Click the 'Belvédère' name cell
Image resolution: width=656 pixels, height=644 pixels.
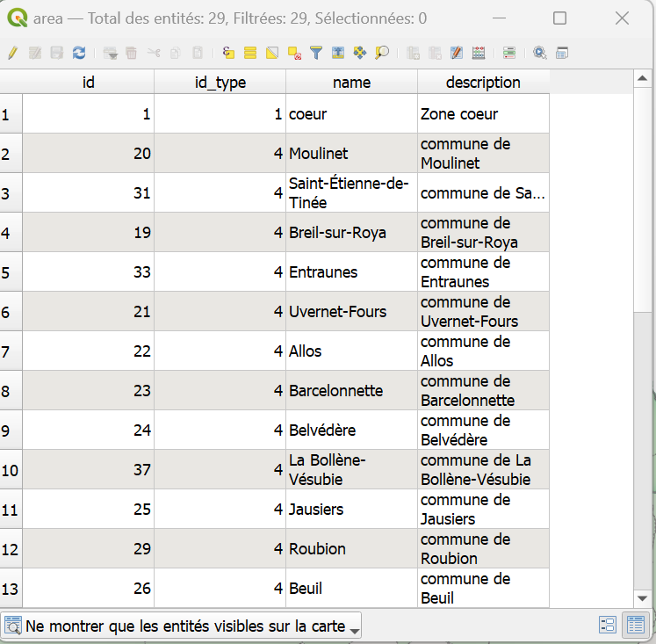[352, 431]
